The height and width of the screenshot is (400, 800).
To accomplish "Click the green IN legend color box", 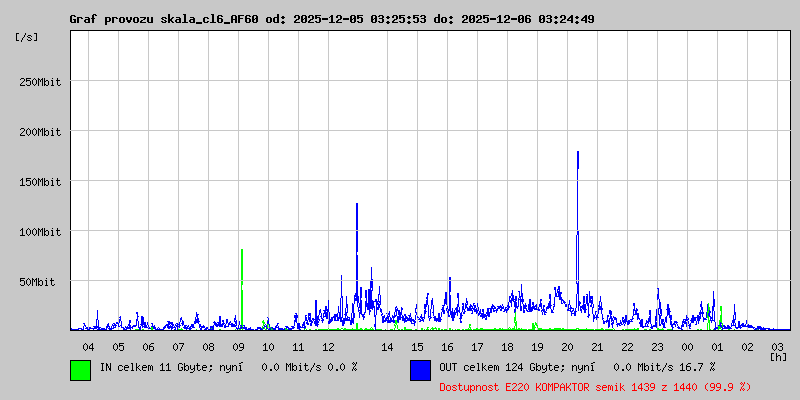I will (x=80, y=369).
